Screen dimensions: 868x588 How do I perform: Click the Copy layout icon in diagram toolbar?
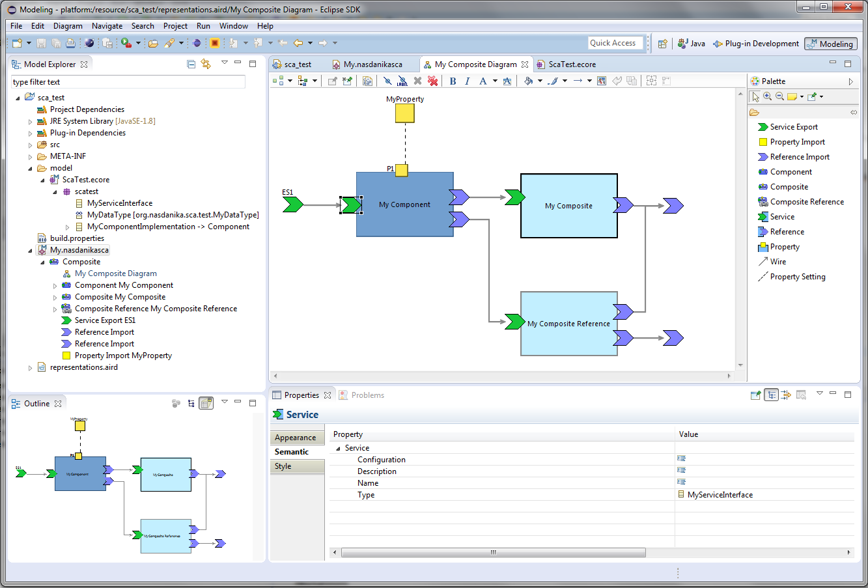click(367, 81)
